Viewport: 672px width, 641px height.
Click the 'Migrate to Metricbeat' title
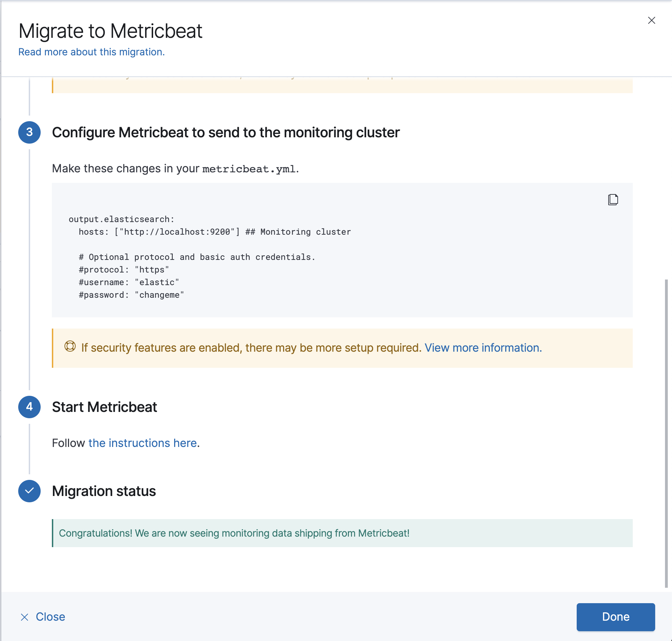click(111, 31)
